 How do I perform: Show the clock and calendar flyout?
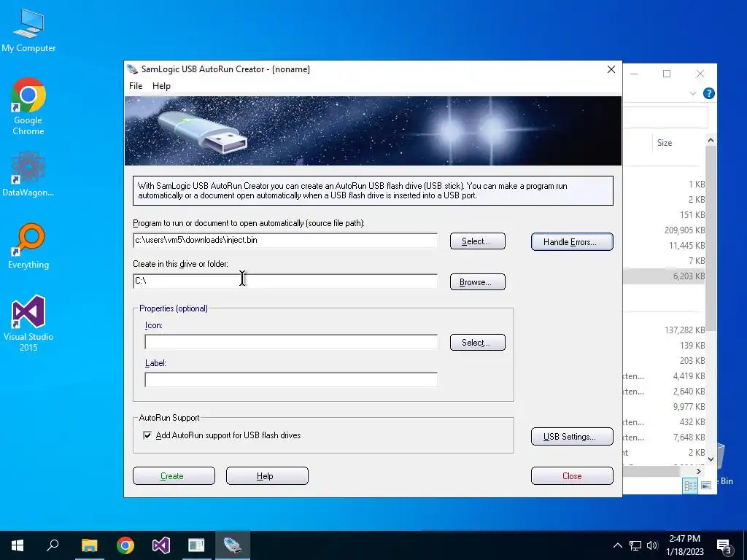pos(684,545)
